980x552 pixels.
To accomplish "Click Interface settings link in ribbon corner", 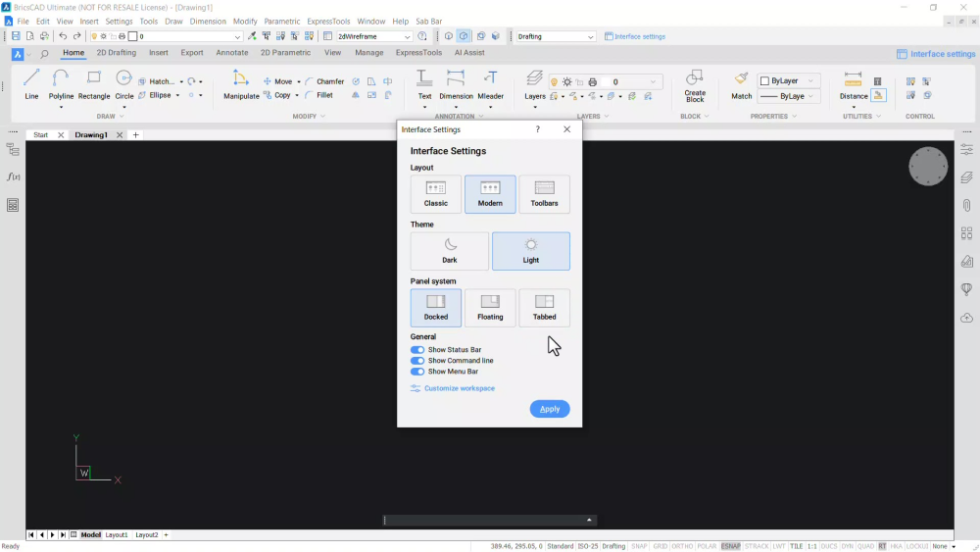I will (936, 54).
